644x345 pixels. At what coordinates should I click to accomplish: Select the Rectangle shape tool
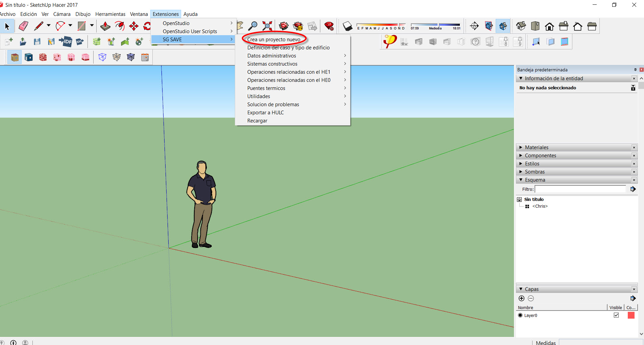[82, 26]
